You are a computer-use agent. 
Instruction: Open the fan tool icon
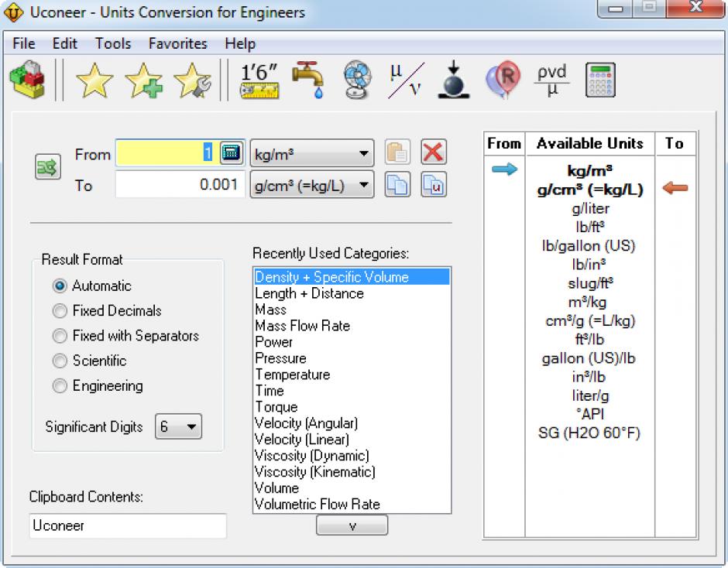click(357, 80)
